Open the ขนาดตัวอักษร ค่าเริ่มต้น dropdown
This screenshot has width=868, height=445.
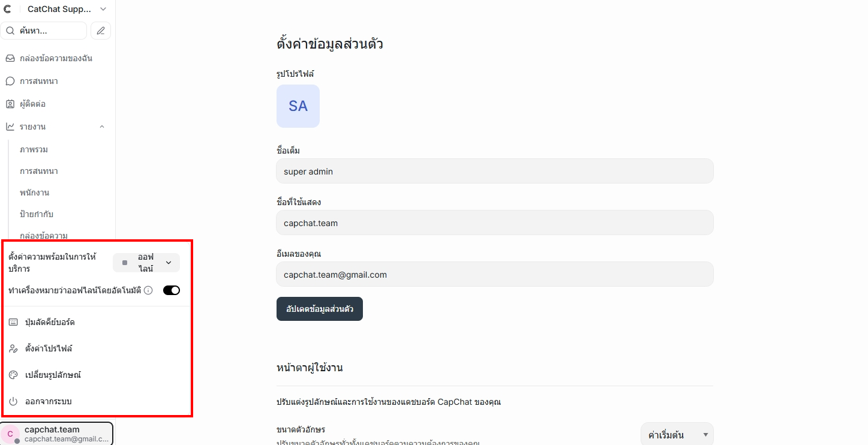(x=677, y=434)
